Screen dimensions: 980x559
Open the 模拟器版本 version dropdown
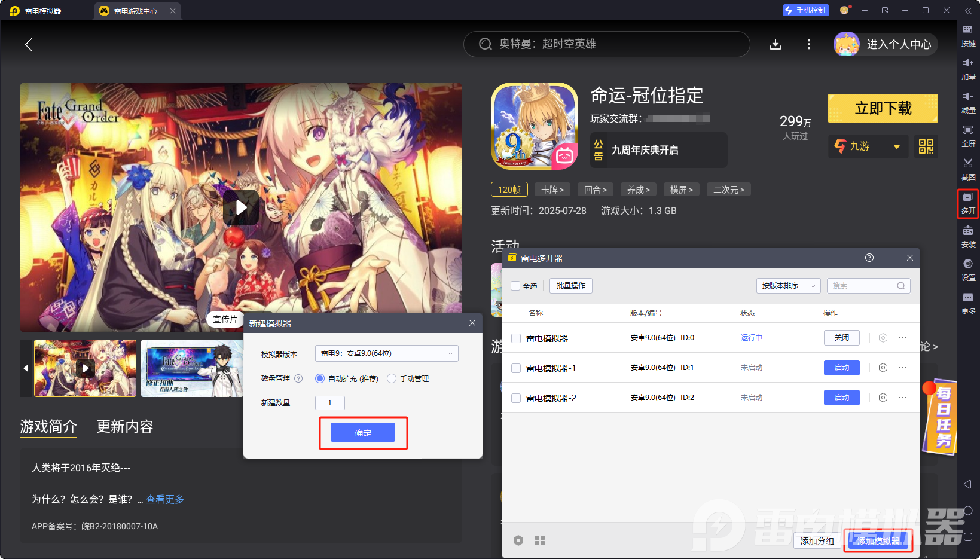[386, 353]
